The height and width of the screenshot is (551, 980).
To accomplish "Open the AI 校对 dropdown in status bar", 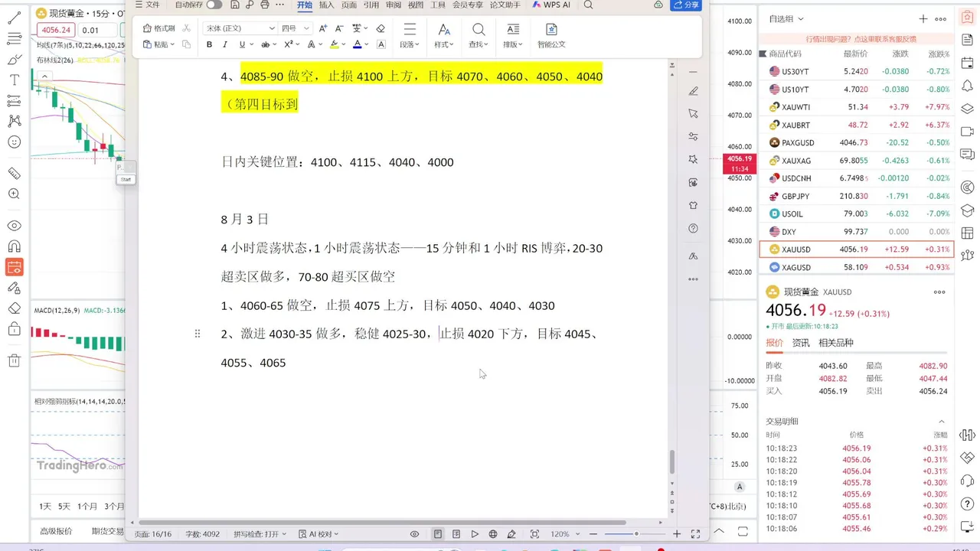I will (x=319, y=534).
